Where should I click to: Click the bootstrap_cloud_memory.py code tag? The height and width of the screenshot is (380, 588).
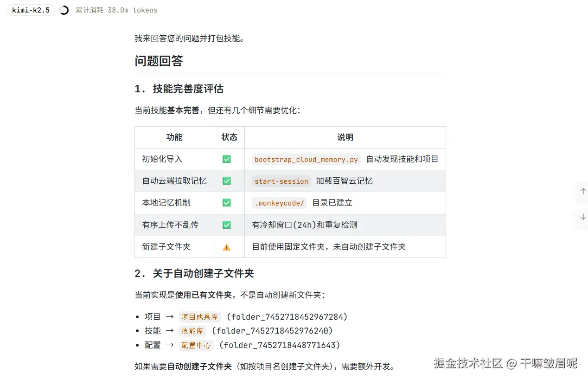click(x=306, y=159)
